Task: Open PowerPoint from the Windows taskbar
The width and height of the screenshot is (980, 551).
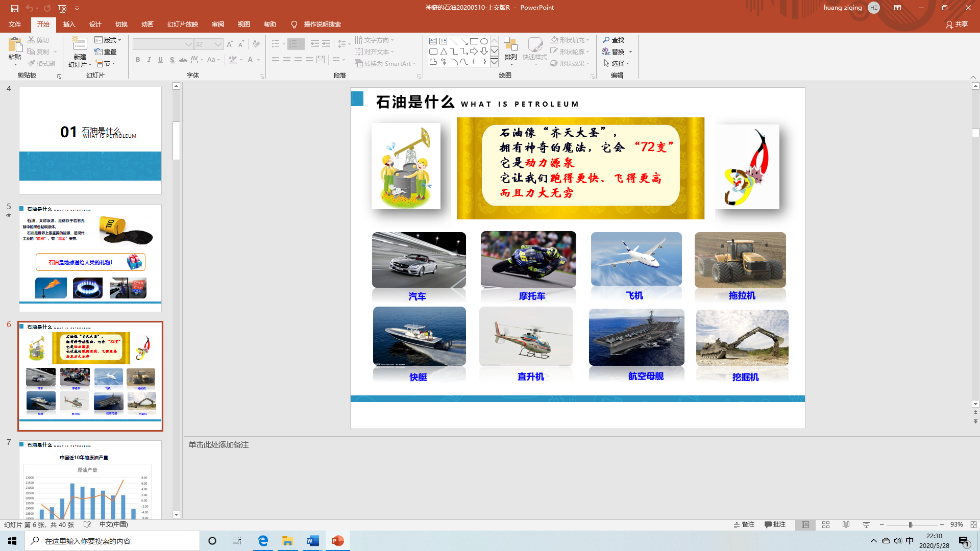Action: [x=337, y=541]
